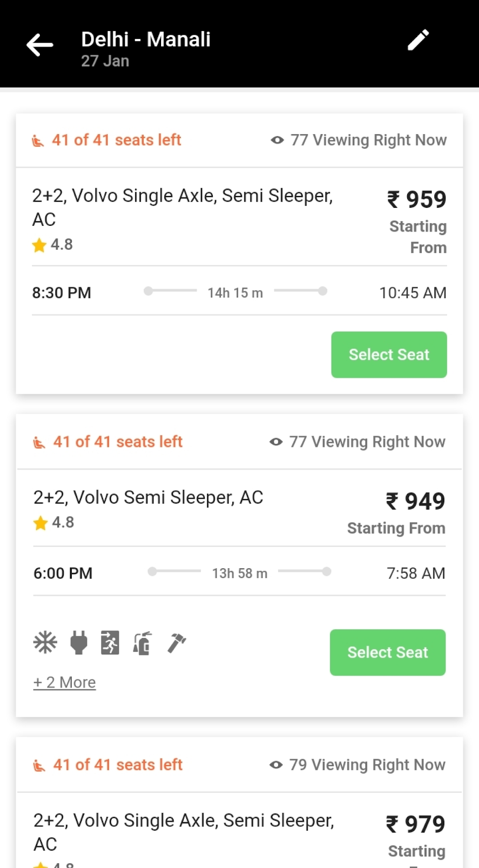Expand the '+ 2 More' amenities link
This screenshot has width=479, height=868.
coord(64,682)
